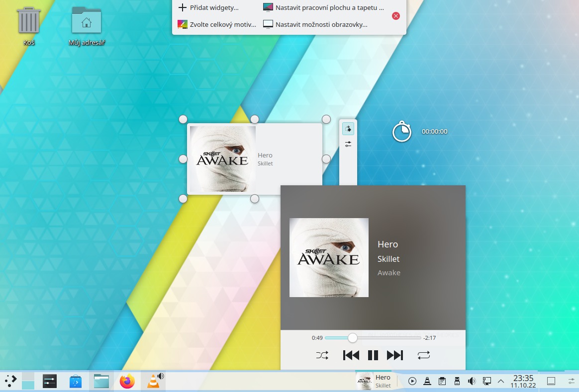The width and height of the screenshot is (579, 392).
Task: Launch Firefox from taskbar
Action: 127,381
